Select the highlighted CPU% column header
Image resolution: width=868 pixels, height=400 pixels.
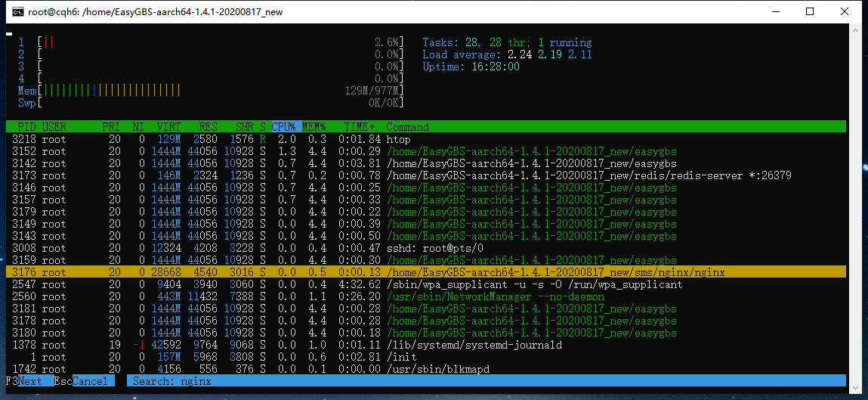coord(287,127)
